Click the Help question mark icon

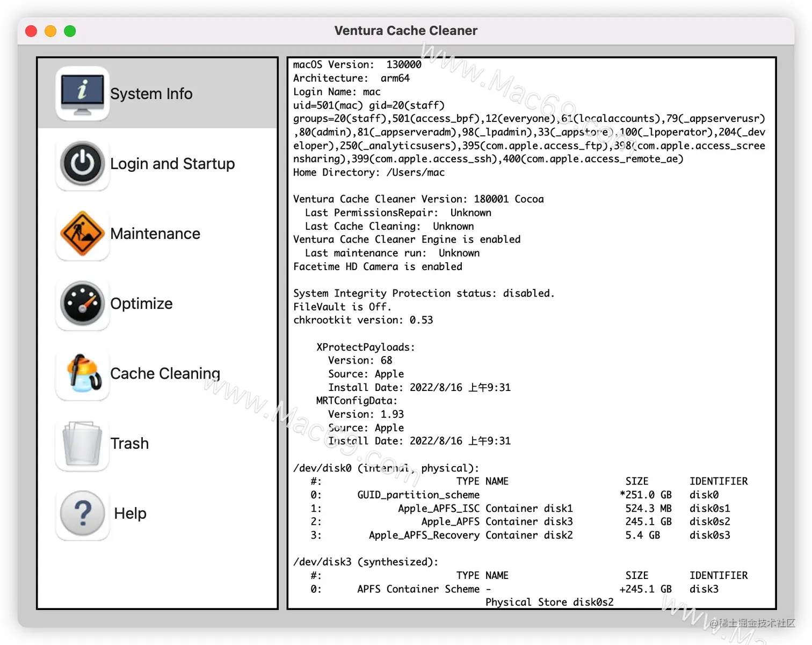coord(82,513)
